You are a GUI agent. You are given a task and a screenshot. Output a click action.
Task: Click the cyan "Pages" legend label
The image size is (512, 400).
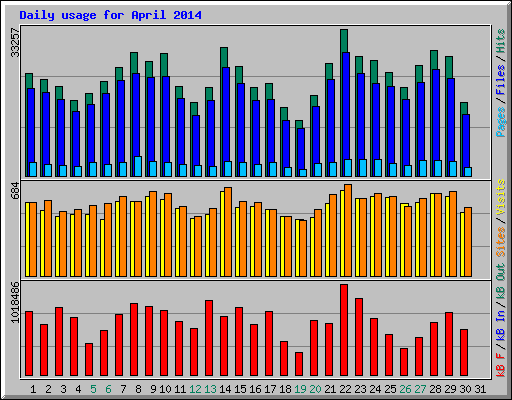(x=500, y=122)
